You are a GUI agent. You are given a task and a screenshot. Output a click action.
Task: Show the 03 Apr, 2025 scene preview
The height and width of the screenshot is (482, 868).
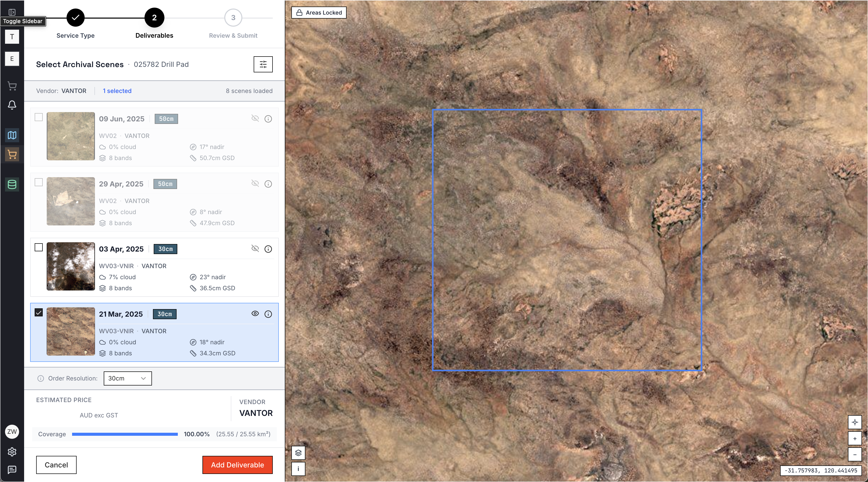[x=255, y=249]
